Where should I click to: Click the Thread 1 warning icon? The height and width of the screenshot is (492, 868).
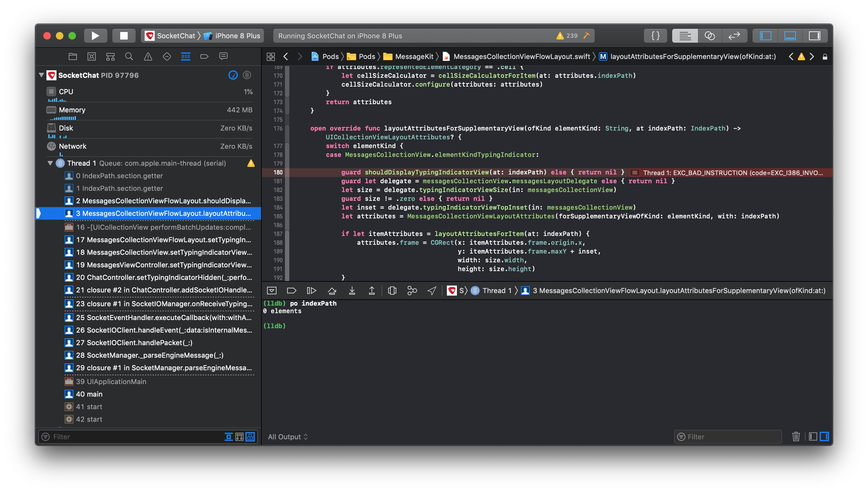[251, 163]
